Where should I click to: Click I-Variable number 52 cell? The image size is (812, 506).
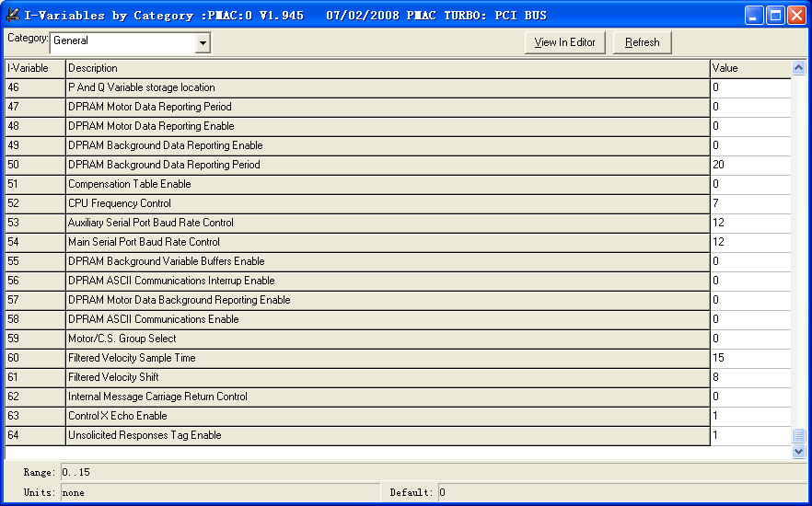pyautogui.click(x=35, y=203)
